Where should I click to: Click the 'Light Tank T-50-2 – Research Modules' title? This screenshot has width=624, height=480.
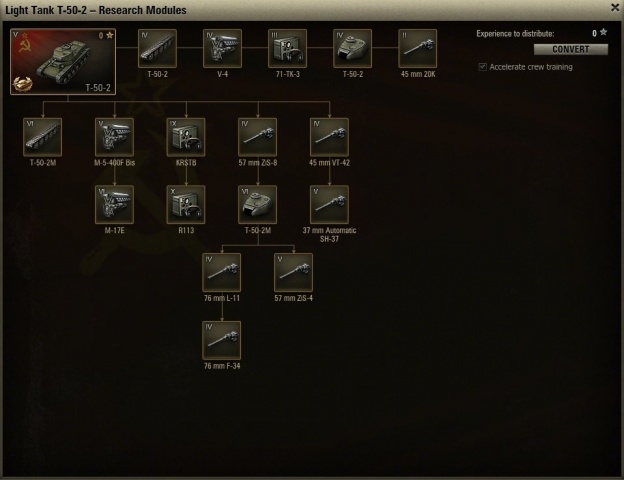(x=96, y=10)
